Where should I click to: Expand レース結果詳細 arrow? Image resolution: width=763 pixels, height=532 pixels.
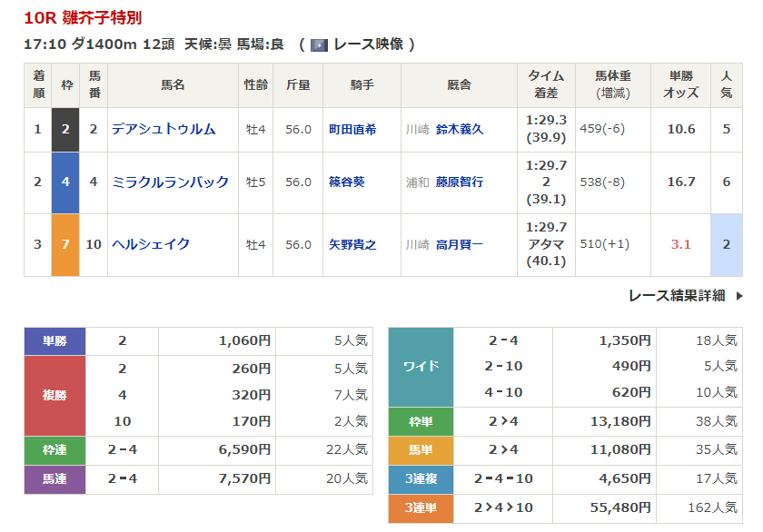click(739, 296)
